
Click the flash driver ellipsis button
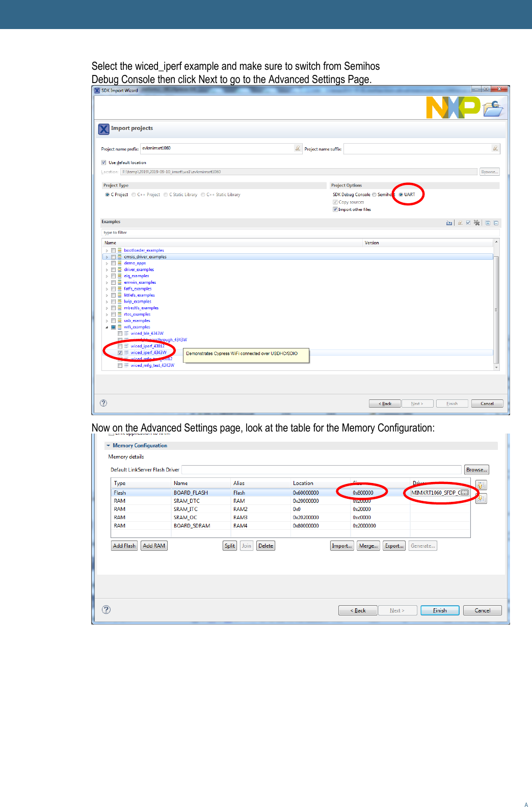pyautogui.click(x=464, y=493)
